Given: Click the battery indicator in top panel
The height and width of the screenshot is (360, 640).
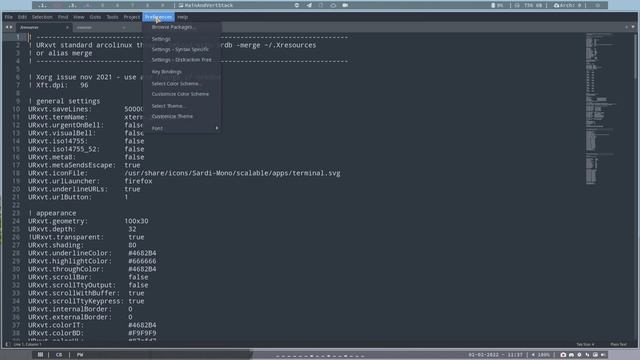Looking at the screenshot, I should [x=497, y=5].
